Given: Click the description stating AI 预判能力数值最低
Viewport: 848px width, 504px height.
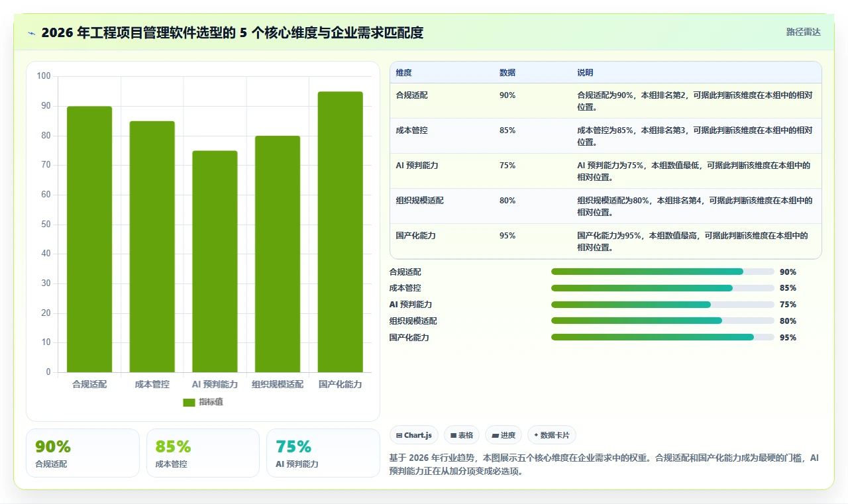Looking at the screenshot, I should (x=694, y=171).
